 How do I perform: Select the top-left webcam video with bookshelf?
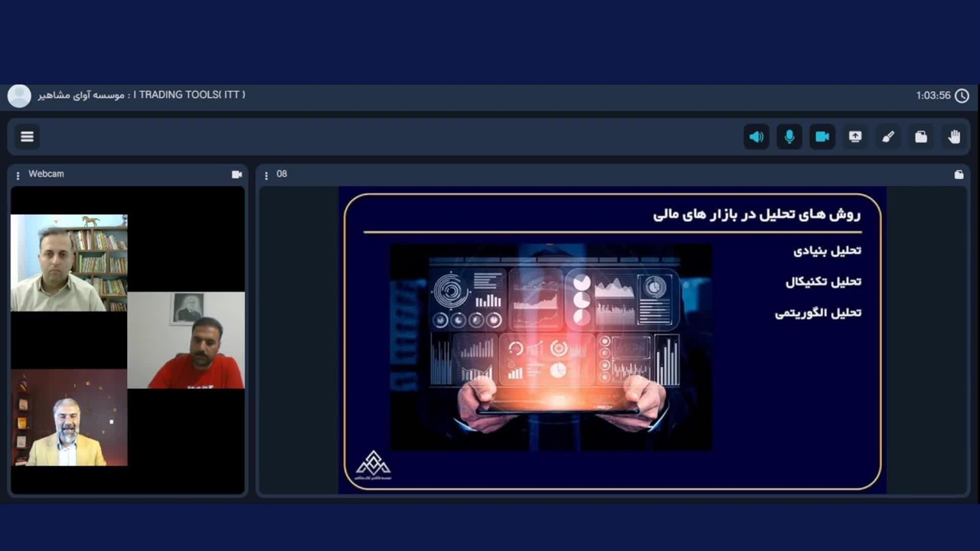pos(69,262)
